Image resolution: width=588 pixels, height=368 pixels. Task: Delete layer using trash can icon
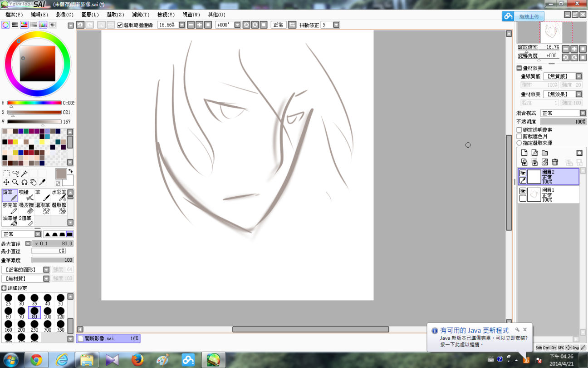(x=555, y=162)
